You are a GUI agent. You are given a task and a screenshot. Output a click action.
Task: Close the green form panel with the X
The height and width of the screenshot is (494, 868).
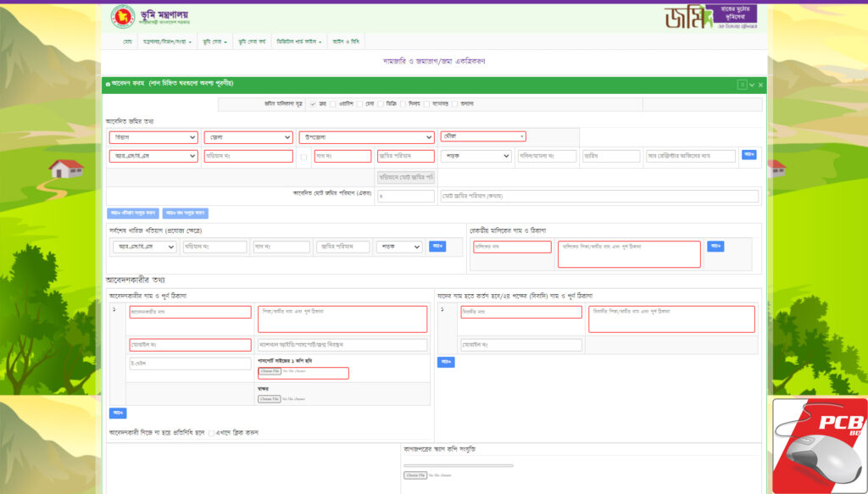[760, 85]
